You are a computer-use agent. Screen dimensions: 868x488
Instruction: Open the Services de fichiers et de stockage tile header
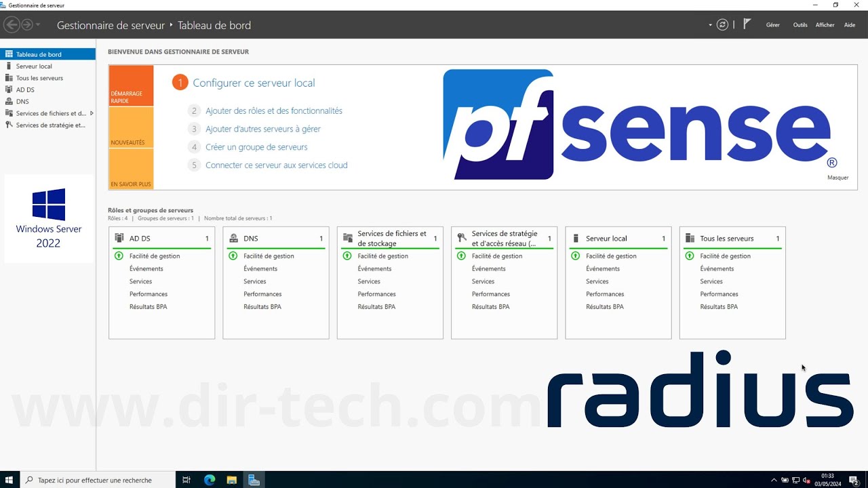[390, 239]
